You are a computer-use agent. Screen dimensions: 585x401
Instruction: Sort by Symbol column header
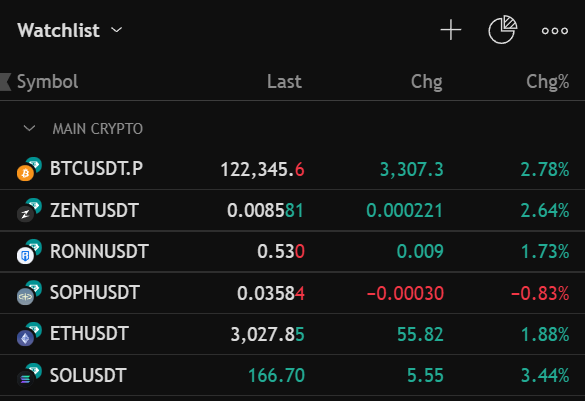point(48,82)
